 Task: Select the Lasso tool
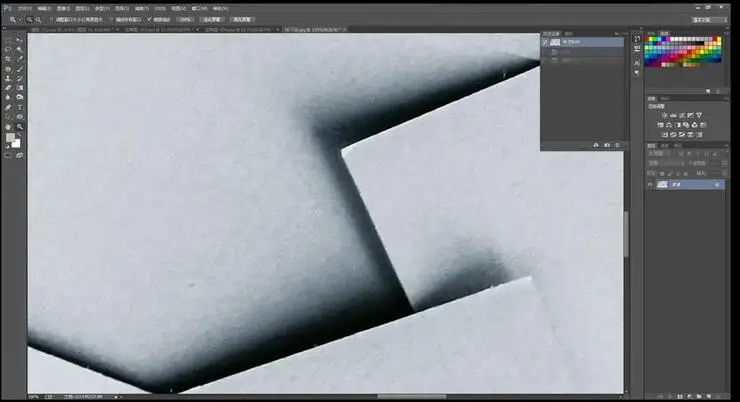[x=8, y=50]
